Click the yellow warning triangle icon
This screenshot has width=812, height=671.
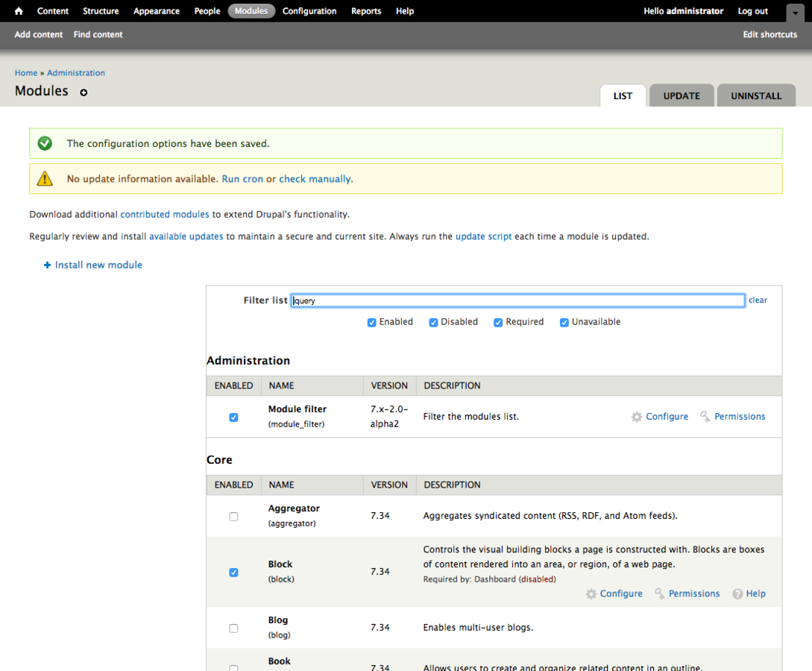[x=45, y=179]
